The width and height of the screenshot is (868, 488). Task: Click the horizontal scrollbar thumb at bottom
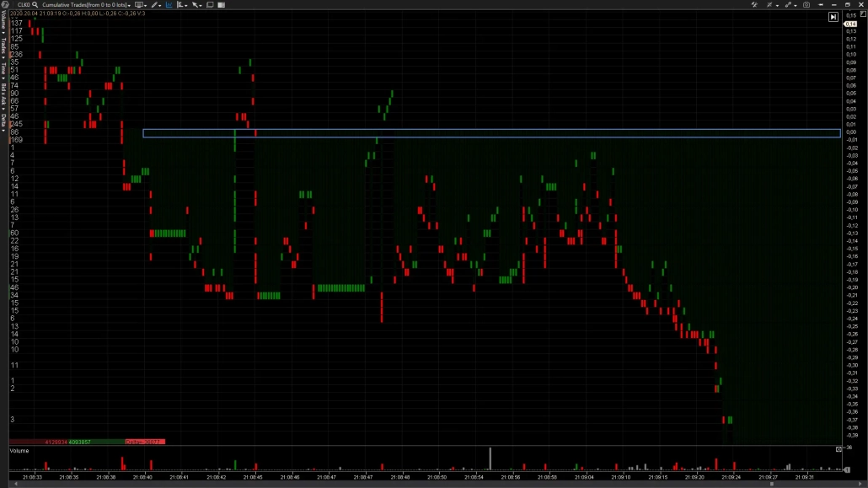772,484
